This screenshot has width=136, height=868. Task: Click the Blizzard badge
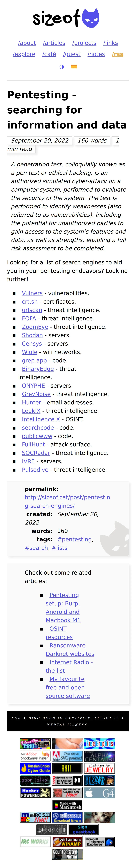[x=99, y=780]
